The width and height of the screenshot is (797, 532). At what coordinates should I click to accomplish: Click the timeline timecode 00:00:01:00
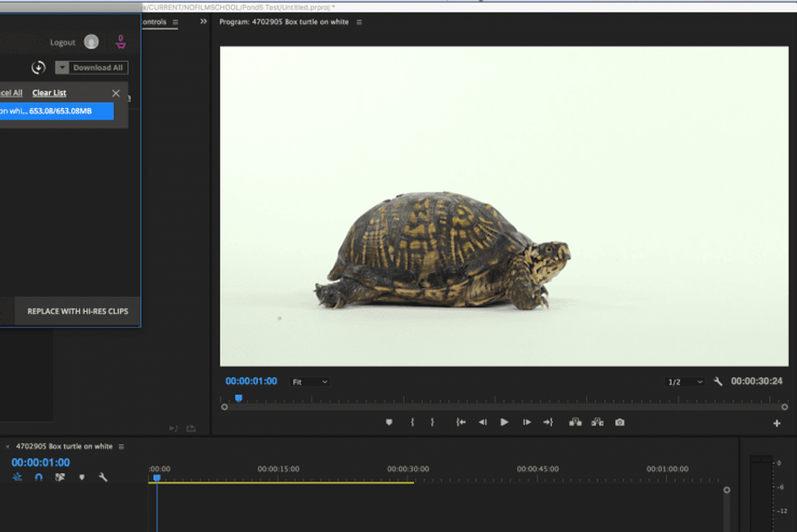[41, 462]
